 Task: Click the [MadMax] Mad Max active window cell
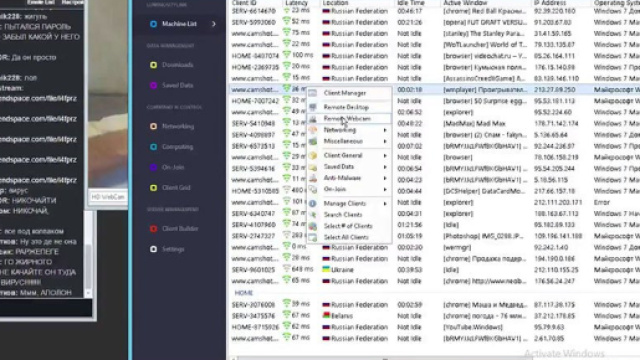474,123
